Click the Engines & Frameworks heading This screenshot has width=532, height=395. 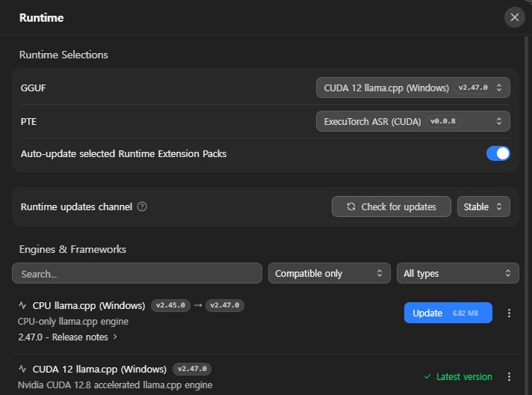tap(72, 249)
